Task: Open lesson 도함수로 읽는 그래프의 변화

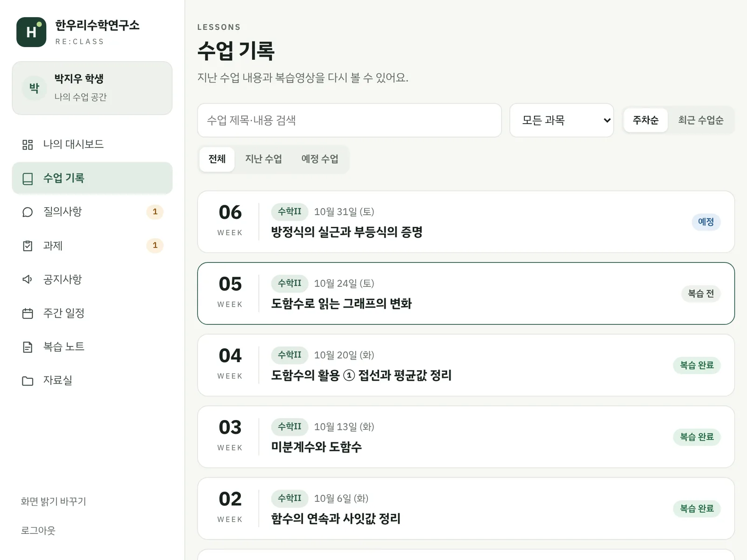Action: (x=466, y=294)
